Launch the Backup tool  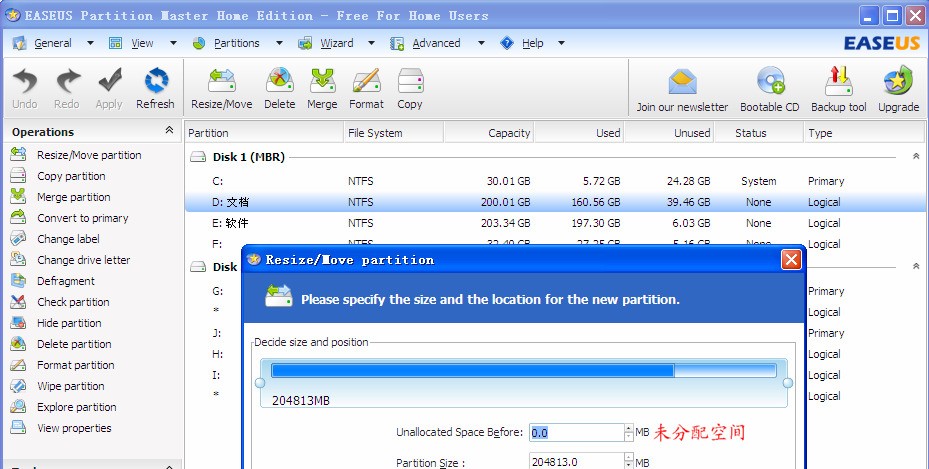click(839, 89)
